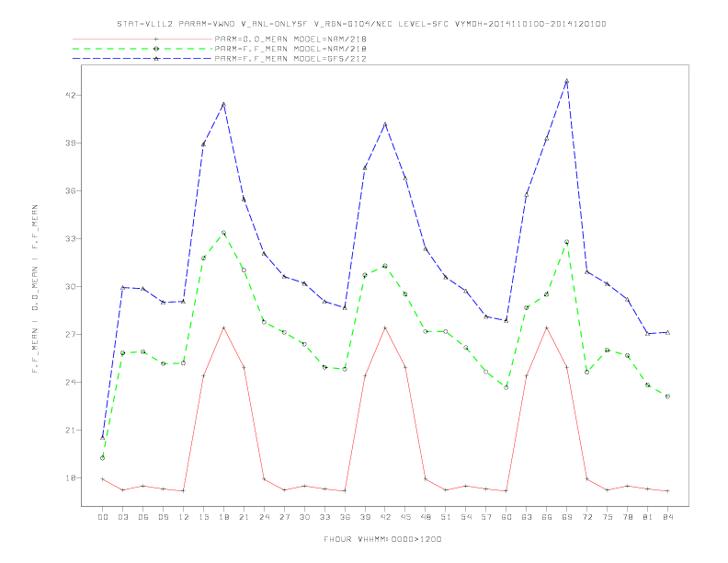Click green NAM circle point at hour 69
Screen dimensions: 728x563
click(x=566, y=242)
